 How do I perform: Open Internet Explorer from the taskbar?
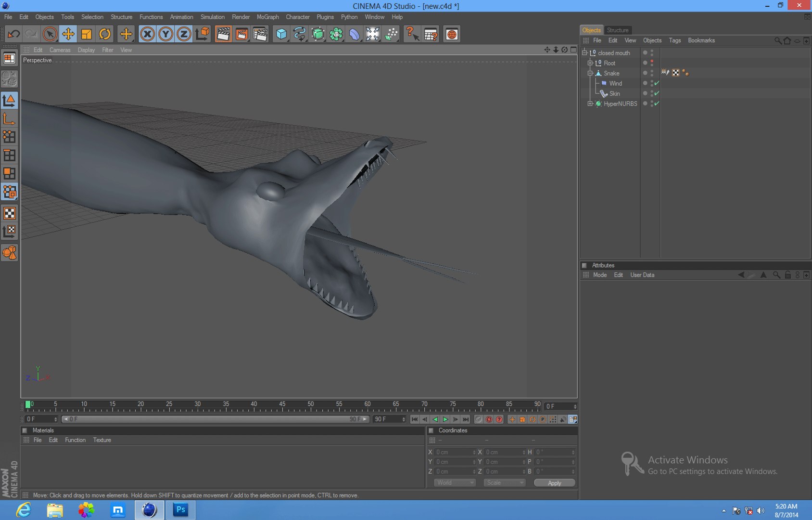click(23, 509)
